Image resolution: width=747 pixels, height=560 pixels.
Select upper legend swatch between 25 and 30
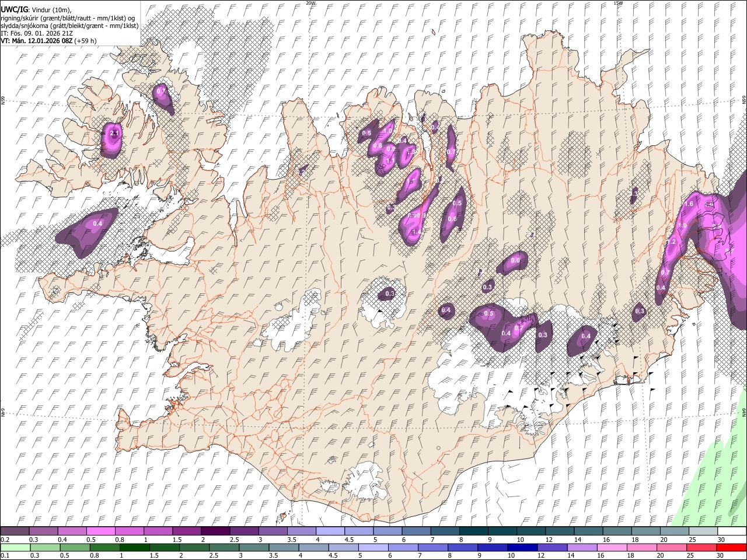[x=703, y=531]
